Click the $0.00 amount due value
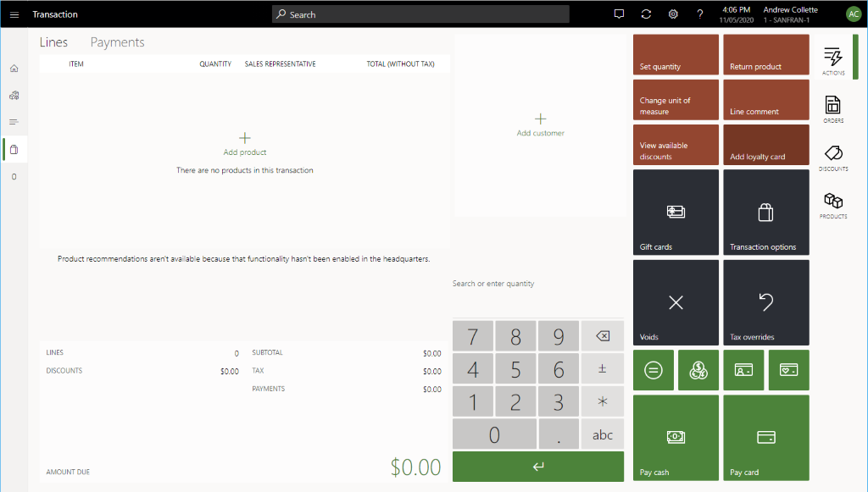This screenshot has height=492, width=868. tap(415, 467)
